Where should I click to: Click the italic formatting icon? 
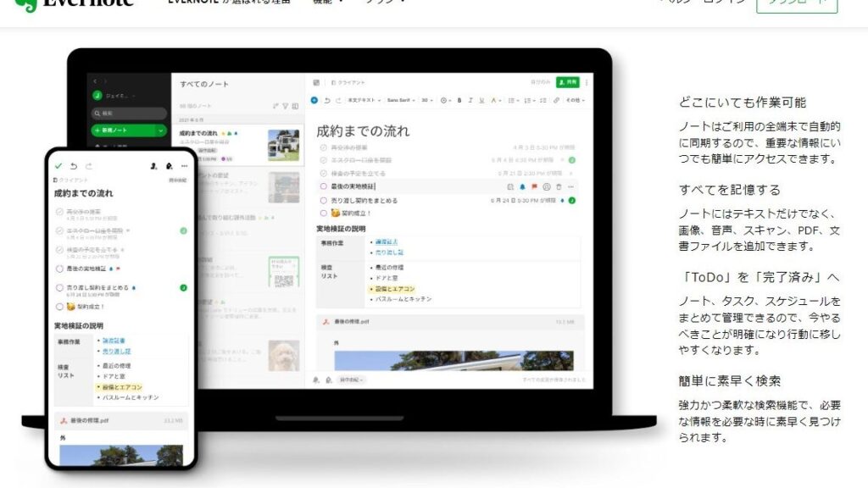(470, 100)
